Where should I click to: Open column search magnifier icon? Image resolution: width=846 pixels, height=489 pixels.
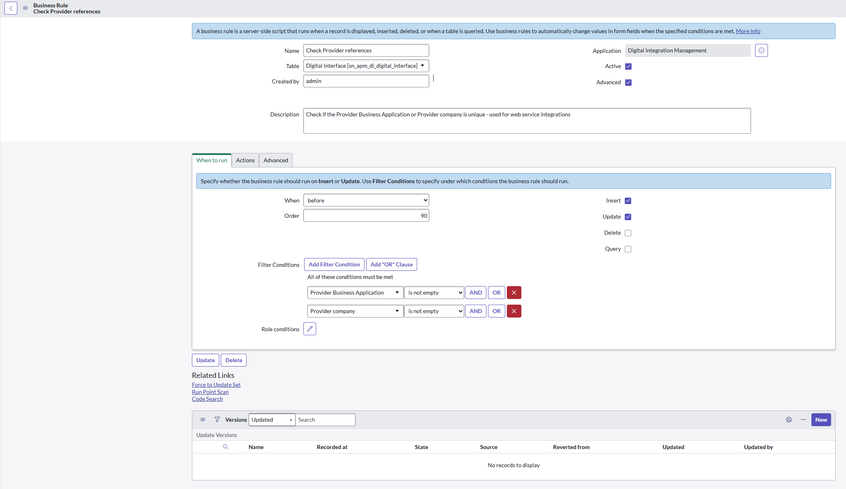pos(226,447)
